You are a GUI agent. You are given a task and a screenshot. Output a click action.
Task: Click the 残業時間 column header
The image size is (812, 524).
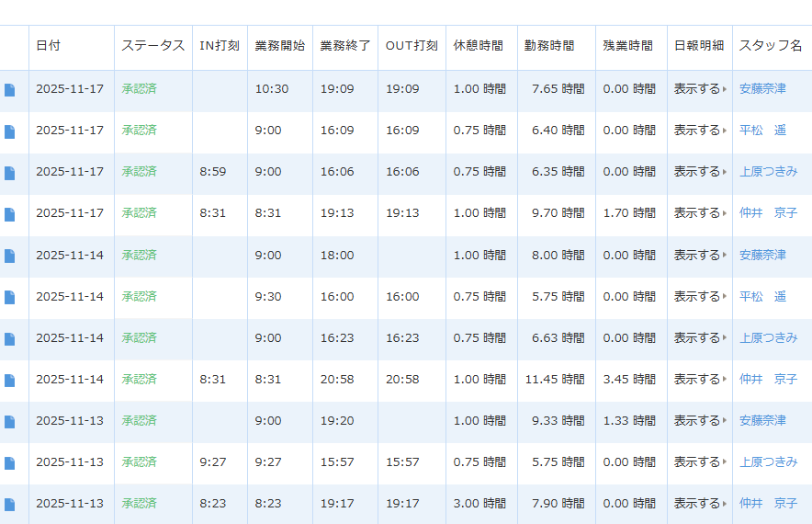point(628,46)
